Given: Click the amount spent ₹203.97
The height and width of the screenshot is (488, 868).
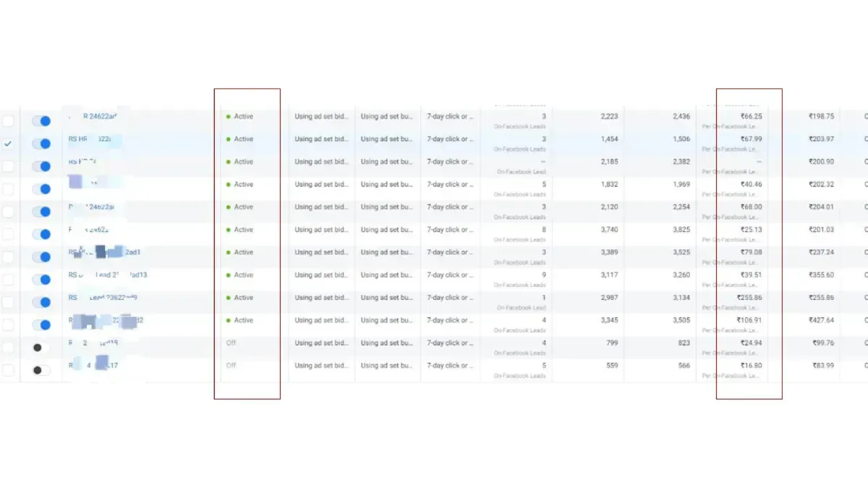Looking at the screenshot, I should 821,139.
